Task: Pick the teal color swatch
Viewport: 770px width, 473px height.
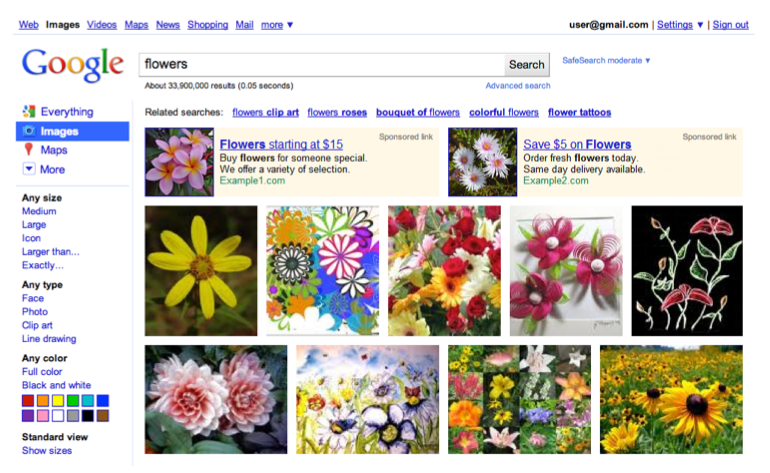Action: (88, 401)
